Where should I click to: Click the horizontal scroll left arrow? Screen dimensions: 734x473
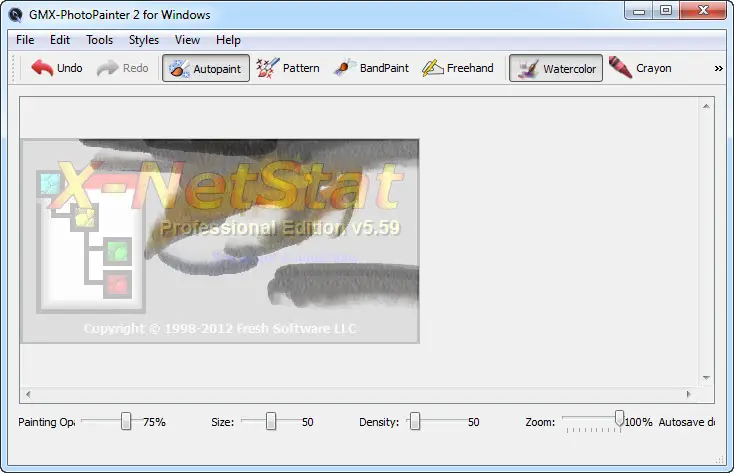[28, 394]
